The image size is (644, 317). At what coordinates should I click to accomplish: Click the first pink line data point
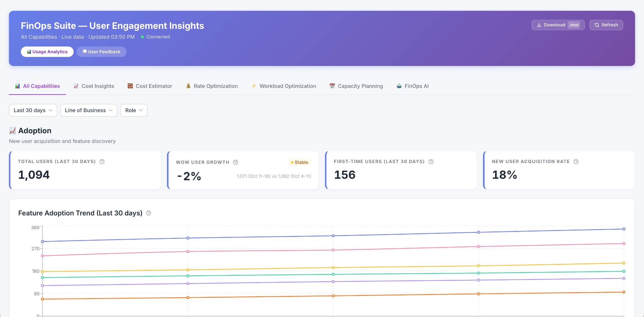point(42,256)
